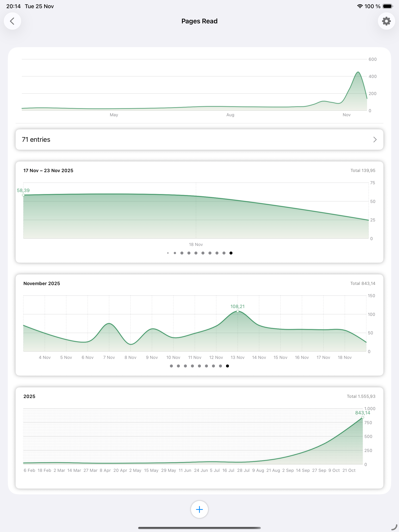
Task: Click the '2025' yearly chart heading
Action: [29, 396]
